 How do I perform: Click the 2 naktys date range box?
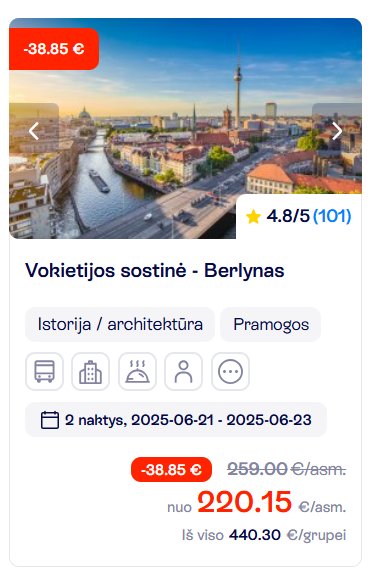click(x=176, y=420)
